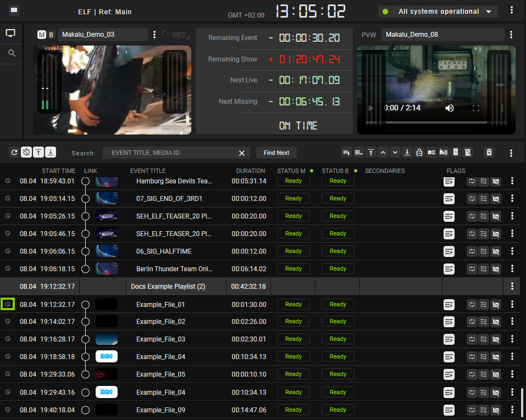Toggle the link circle for Example_File_03

coord(85,339)
